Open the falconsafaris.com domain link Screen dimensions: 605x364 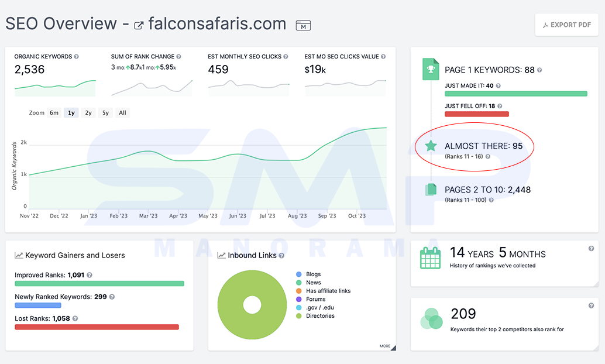tap(217, 24)
